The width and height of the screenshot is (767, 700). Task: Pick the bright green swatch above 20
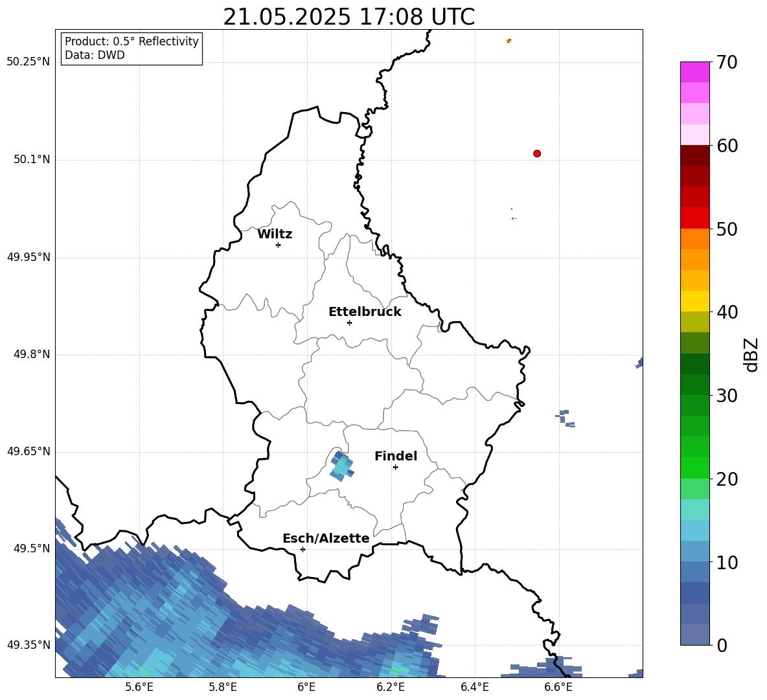coord(694,468)
